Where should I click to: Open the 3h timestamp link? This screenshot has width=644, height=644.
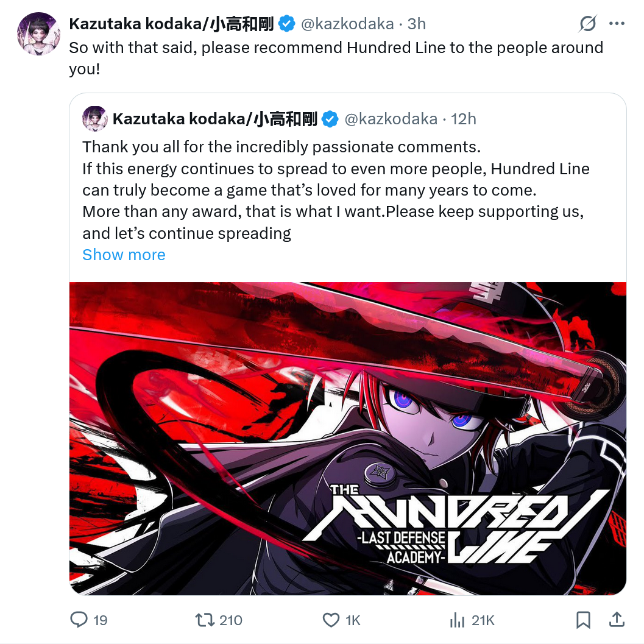point(417,24)
